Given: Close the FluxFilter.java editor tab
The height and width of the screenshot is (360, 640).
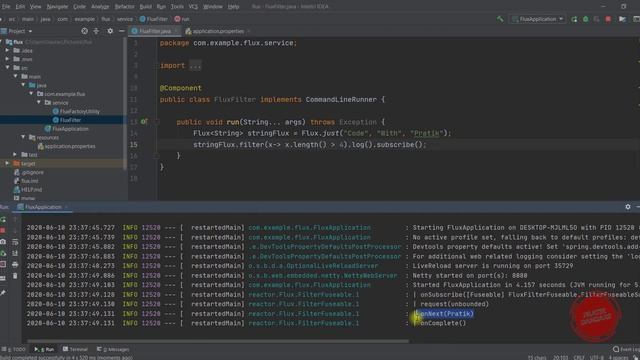Looking at the screenshot, I should [x=176, y=31].
